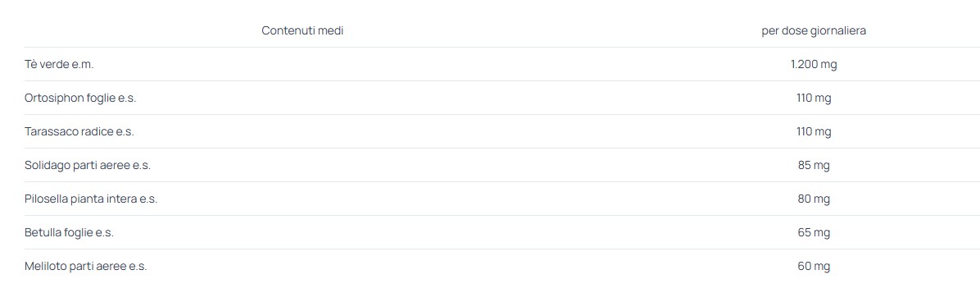The image size is (980, 302).
Task: Click the 85 mg value
Action: click(x=814, y=166)
